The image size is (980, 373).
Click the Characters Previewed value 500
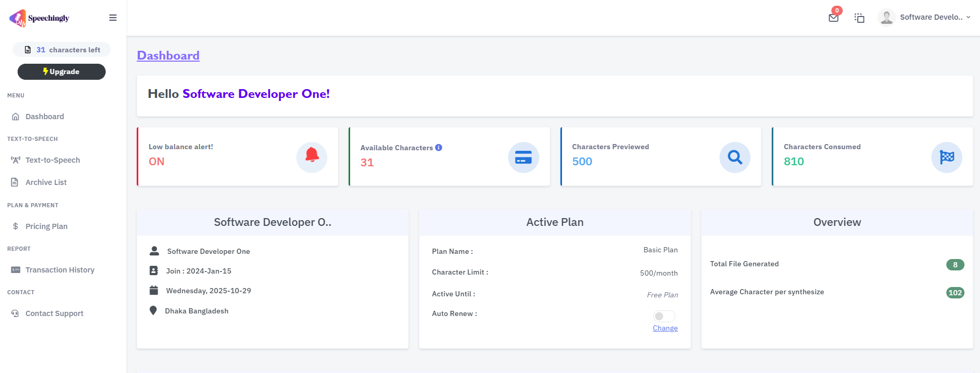tap(582, 162)
